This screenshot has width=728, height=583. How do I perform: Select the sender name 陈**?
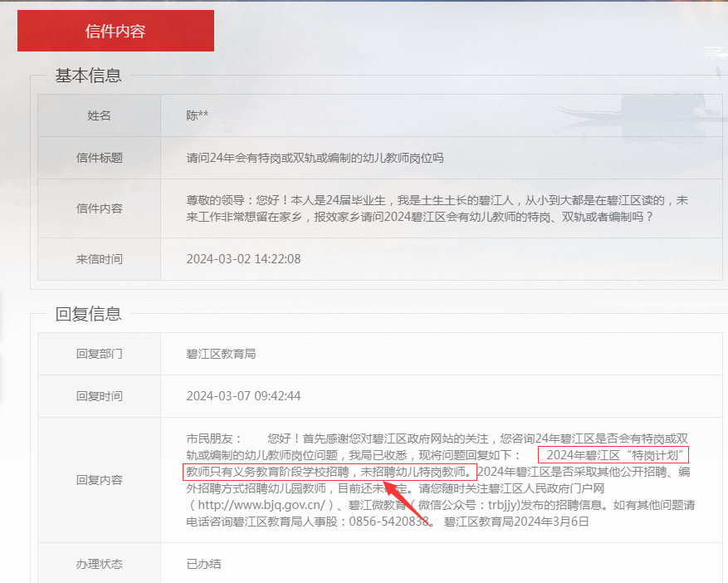coord(198,115)
